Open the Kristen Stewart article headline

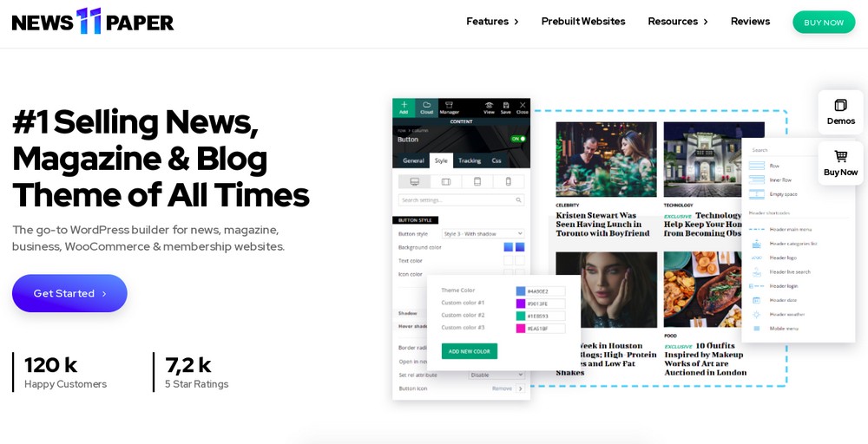point(602,225)
